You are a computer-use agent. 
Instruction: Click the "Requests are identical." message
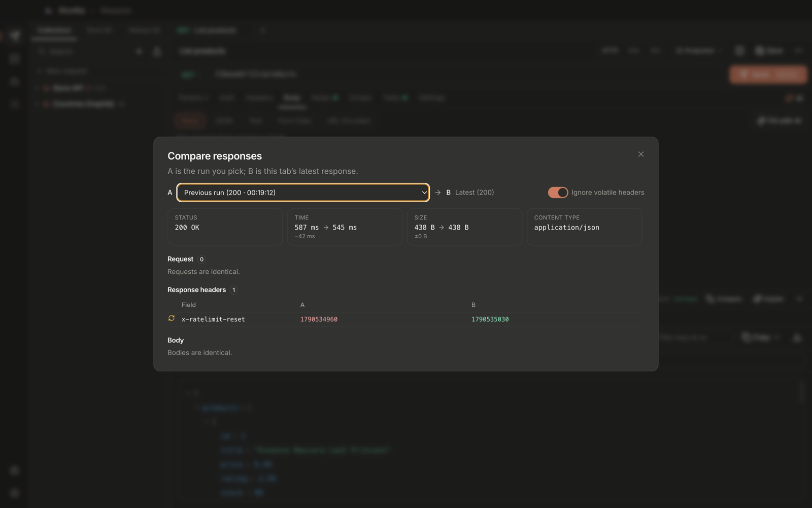(x=204, y=272)
